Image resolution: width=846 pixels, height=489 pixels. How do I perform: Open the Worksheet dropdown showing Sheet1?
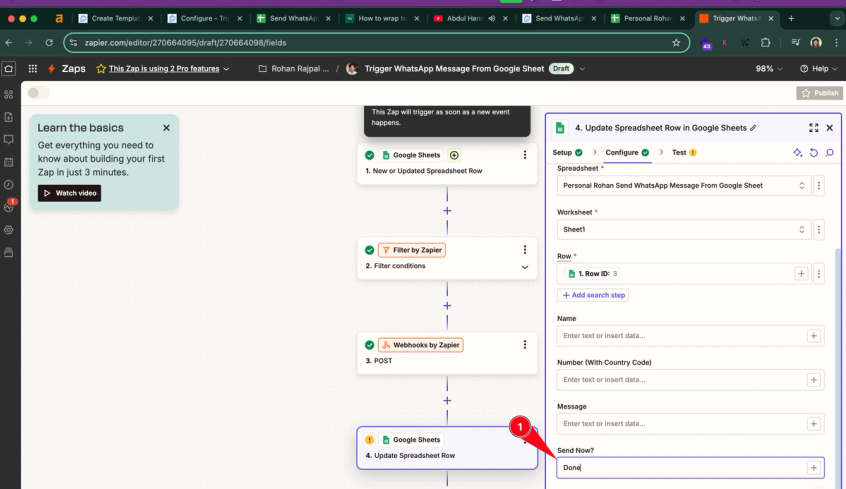684,230
